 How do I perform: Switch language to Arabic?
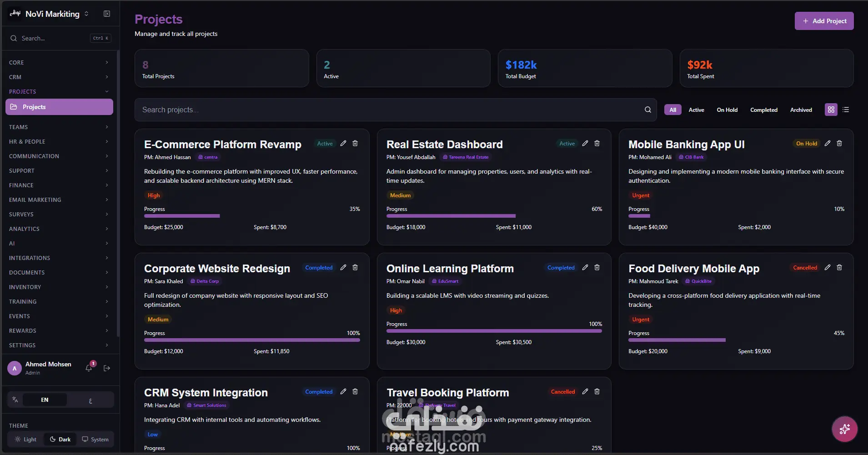point(90,400)
